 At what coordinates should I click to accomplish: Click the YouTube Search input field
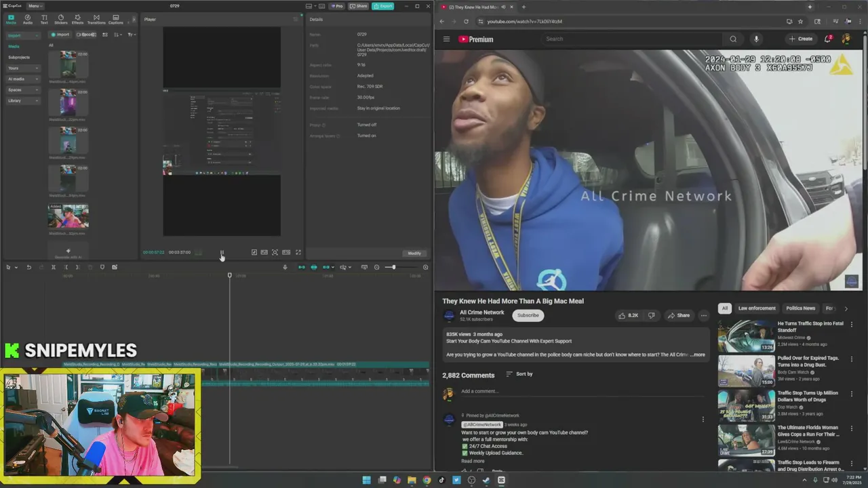click(x=632, y=39)
